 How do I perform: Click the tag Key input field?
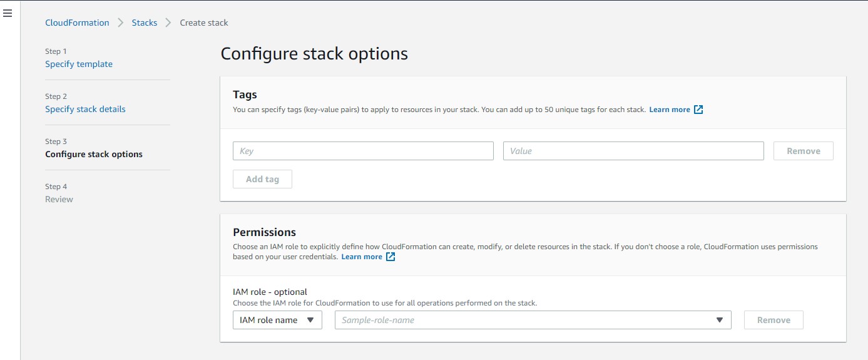[363, 151]
